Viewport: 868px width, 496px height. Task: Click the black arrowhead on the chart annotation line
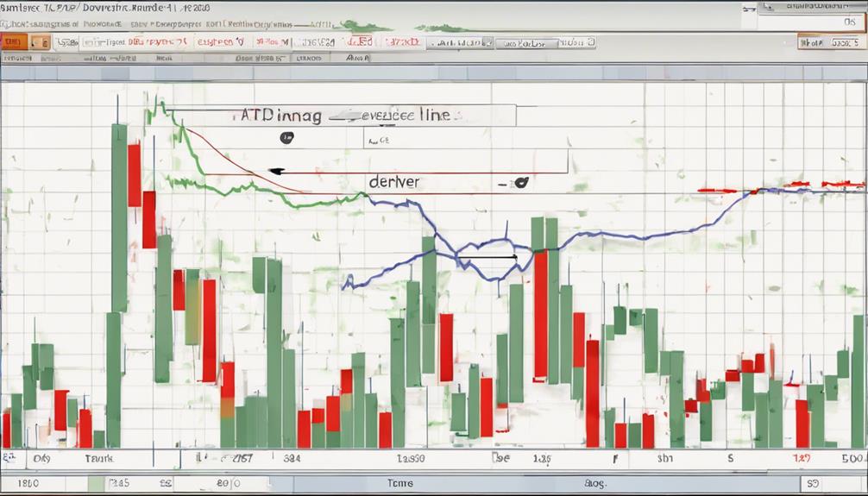click(x=274, y=172)
